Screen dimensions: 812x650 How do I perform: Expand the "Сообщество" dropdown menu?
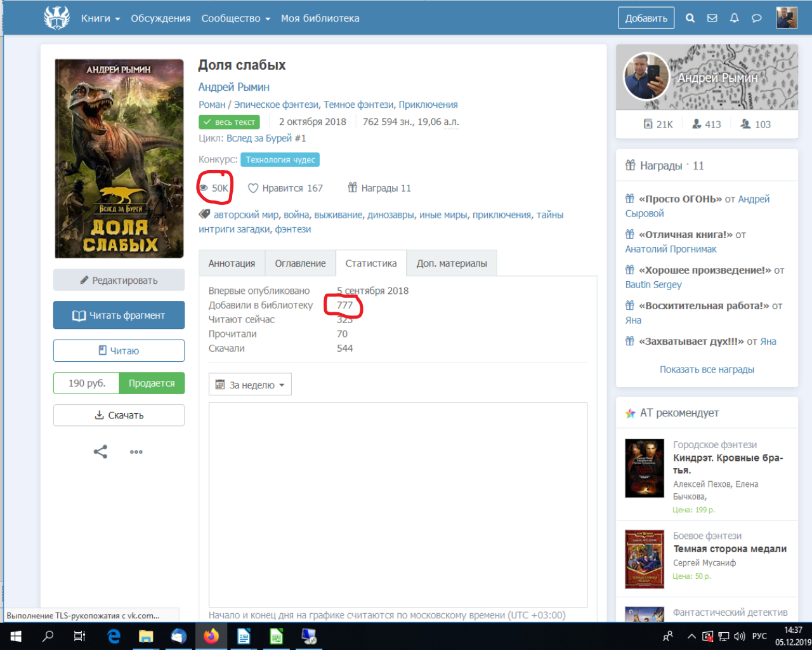point(235,18)
